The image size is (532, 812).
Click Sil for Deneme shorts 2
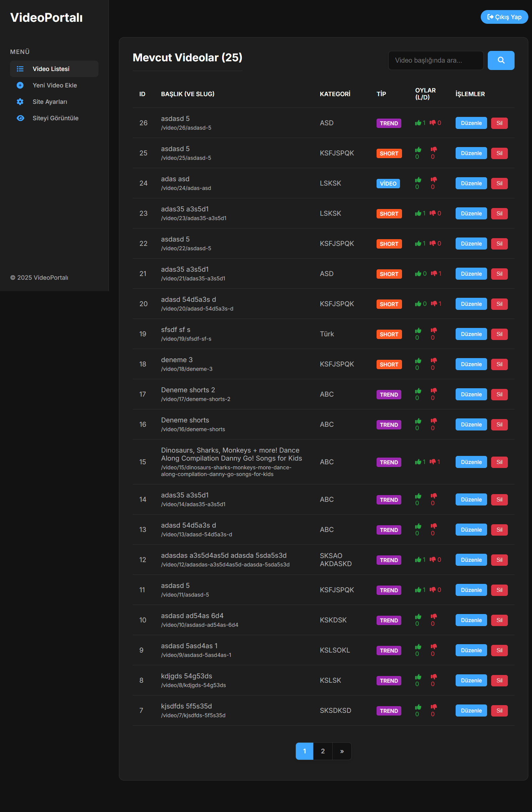point(499,394)
